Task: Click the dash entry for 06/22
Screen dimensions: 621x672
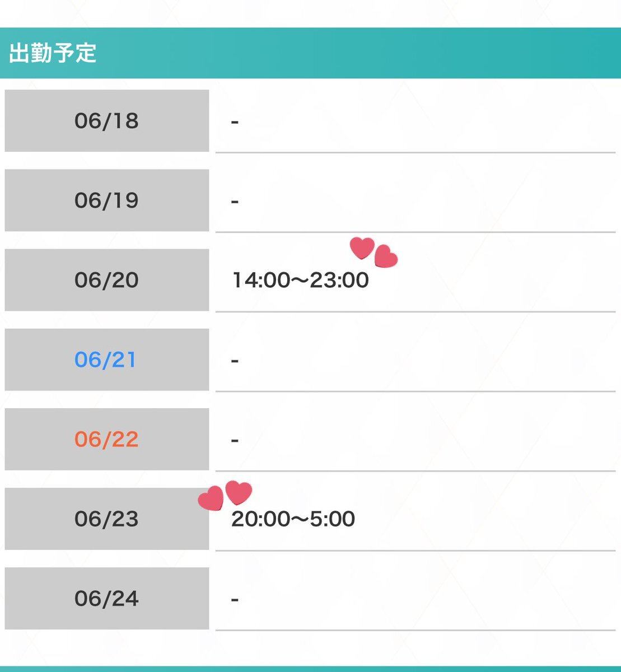Action: tap(235, 440)
